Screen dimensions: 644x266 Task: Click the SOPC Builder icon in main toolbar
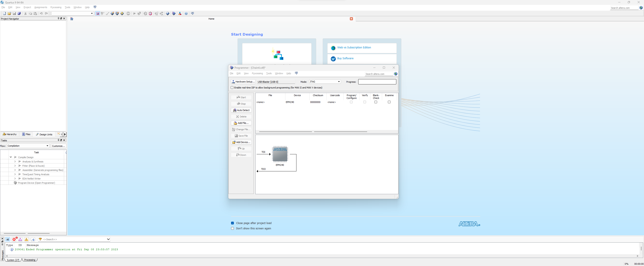180,13
